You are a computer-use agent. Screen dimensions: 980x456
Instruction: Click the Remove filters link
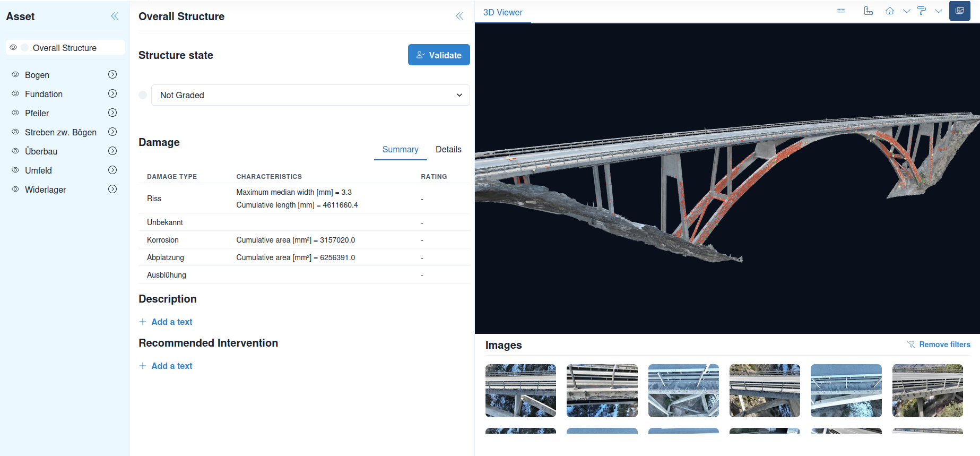(944, 345)
